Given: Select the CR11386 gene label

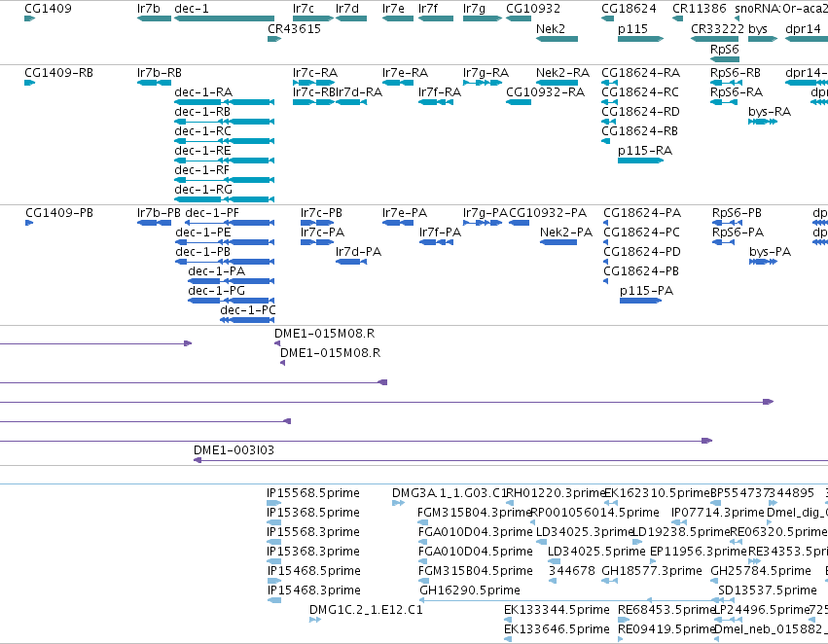Looking at the screenshot, I should point(700,9).
